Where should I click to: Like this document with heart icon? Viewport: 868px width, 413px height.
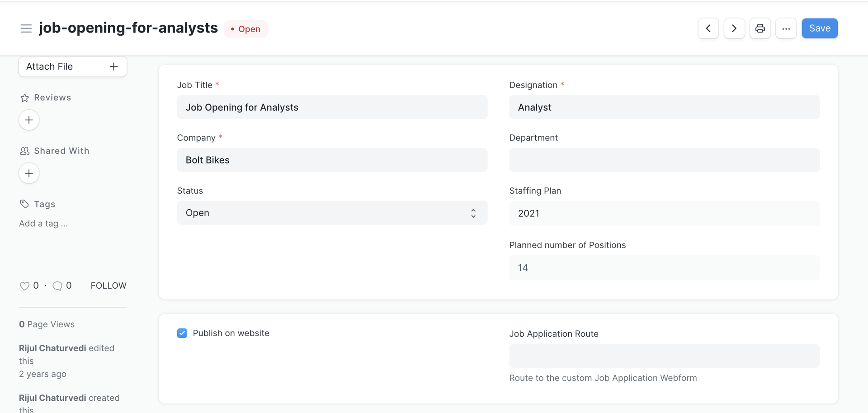24,286
